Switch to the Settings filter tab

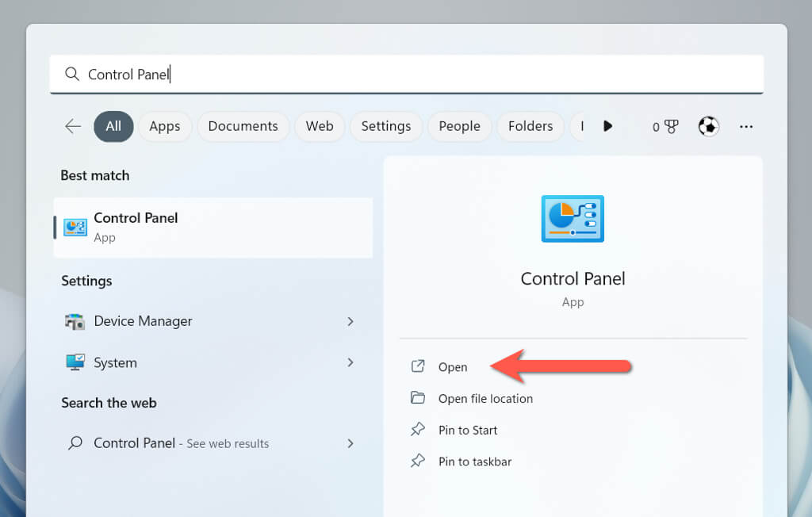[386, 126]
